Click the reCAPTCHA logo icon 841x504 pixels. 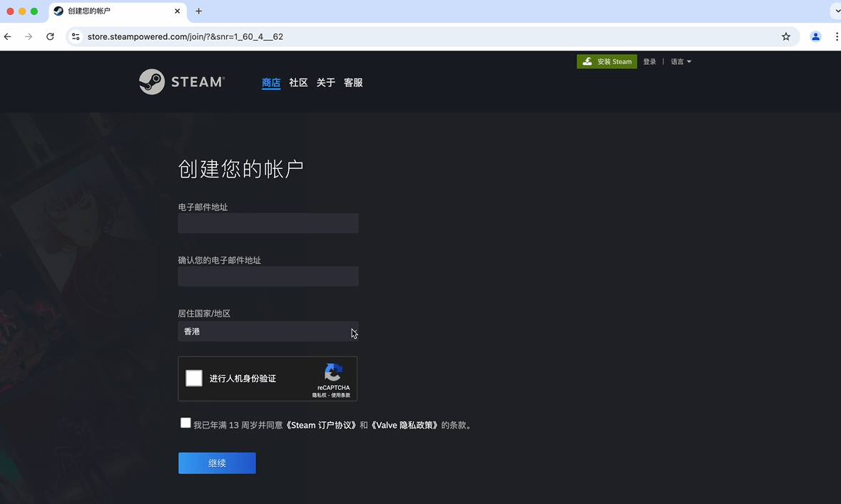pos(333,371)
